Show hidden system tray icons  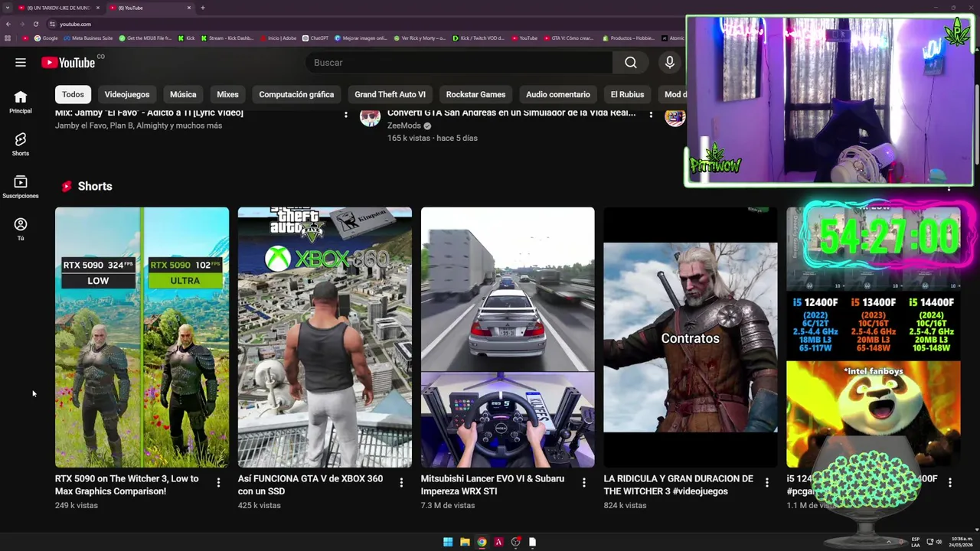pyautogui.click(x=889, y=542)
